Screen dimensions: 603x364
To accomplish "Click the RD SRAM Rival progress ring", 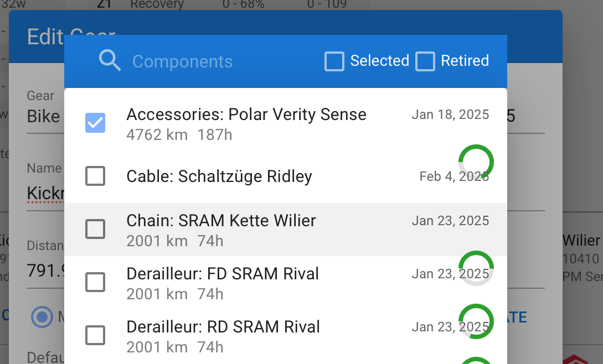I will point(476,321).
